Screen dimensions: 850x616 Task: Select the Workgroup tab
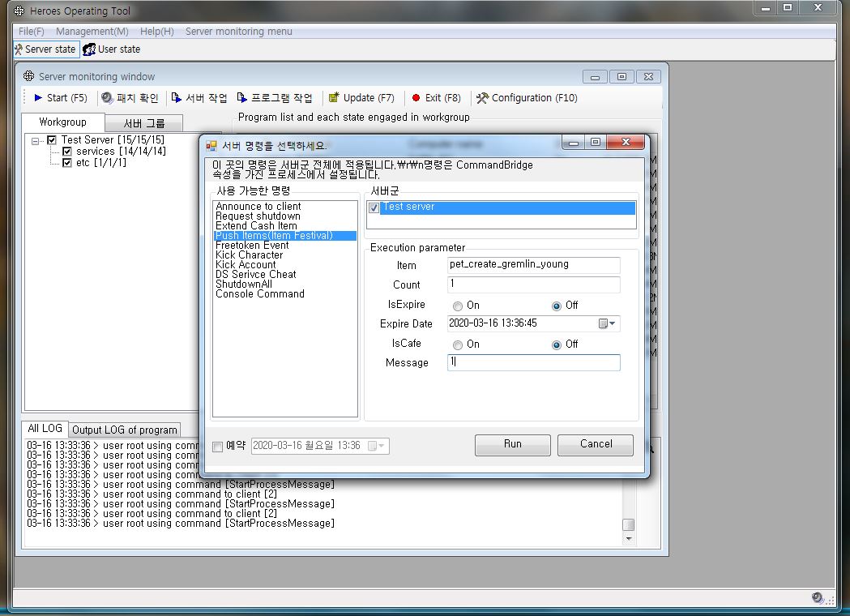tap(63, 122)
